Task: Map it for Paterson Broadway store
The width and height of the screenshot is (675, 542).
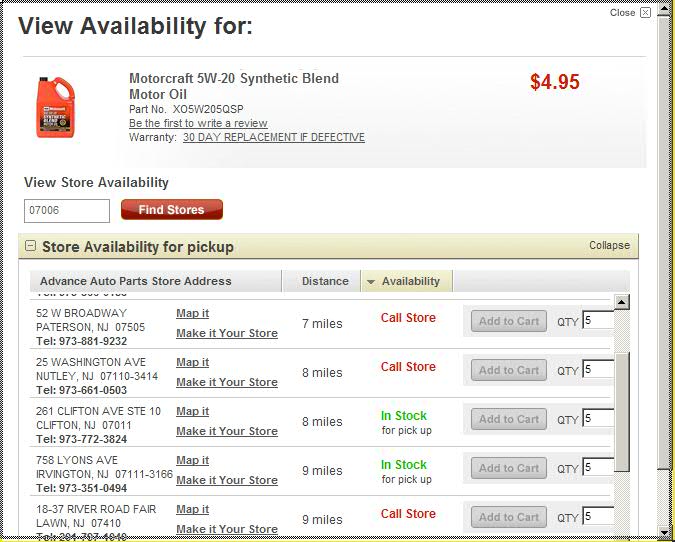Action: coord(192,313)
